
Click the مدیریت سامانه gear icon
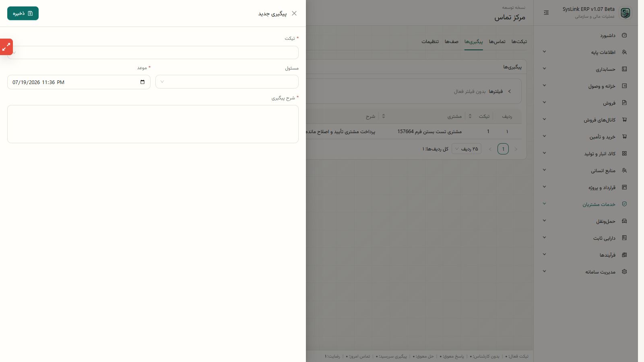(x=624, y=272)
